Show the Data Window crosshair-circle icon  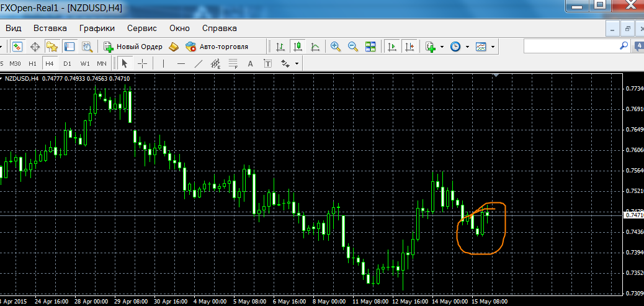[x=35, y=47]
